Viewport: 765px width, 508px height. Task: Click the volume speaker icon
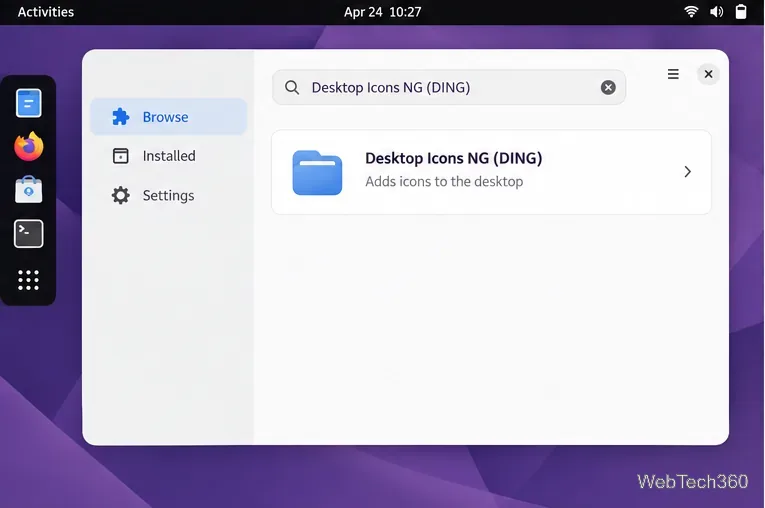pos(716,12)
